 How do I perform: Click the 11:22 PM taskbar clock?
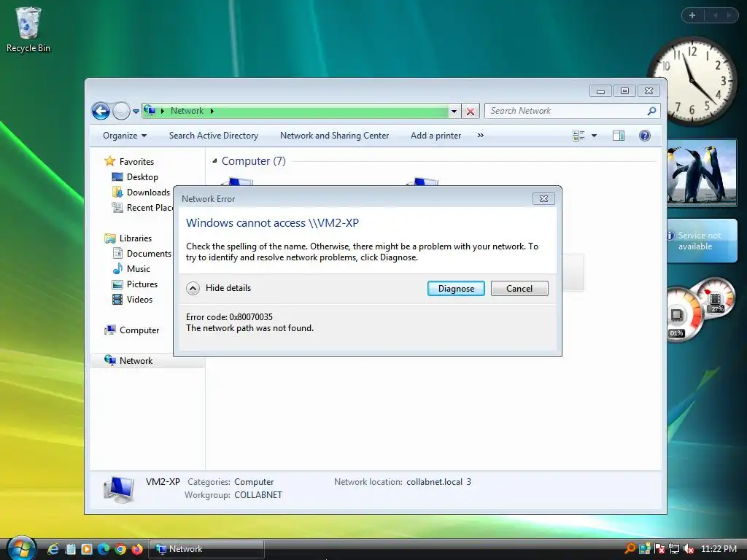click(719, 549)
